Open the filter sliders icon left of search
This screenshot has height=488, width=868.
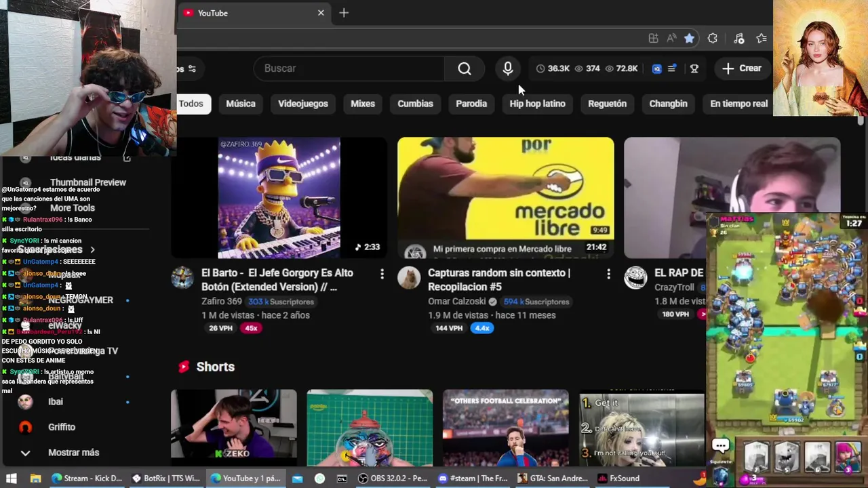pyautogui.click(x=192, y=68)
